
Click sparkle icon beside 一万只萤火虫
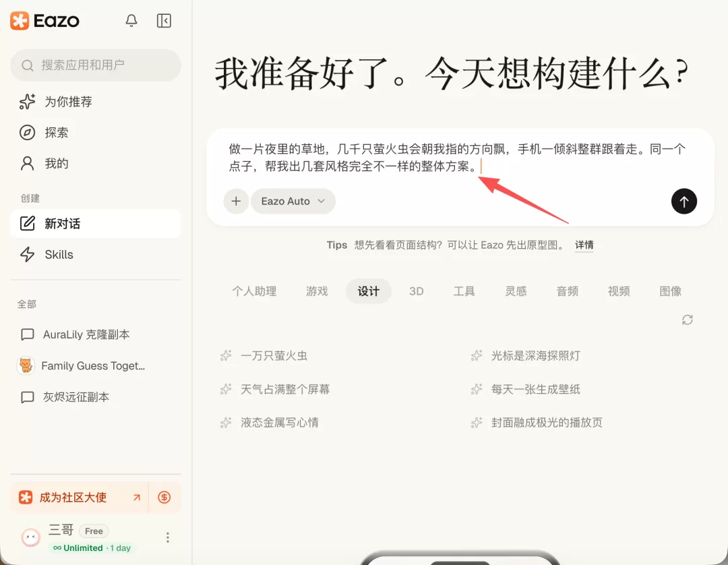(226, 355)
